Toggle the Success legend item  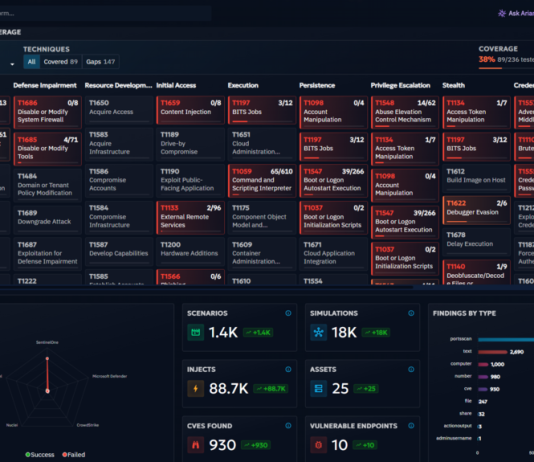click(40, 455)
